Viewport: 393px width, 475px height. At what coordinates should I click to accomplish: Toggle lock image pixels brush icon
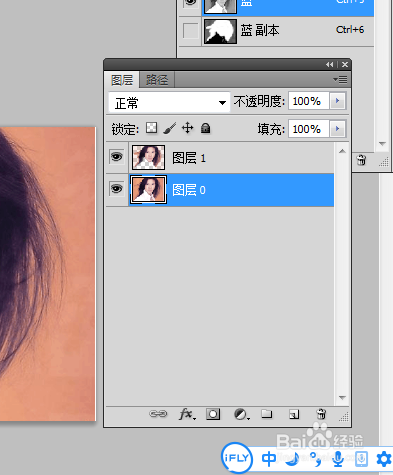pos(170,128)
